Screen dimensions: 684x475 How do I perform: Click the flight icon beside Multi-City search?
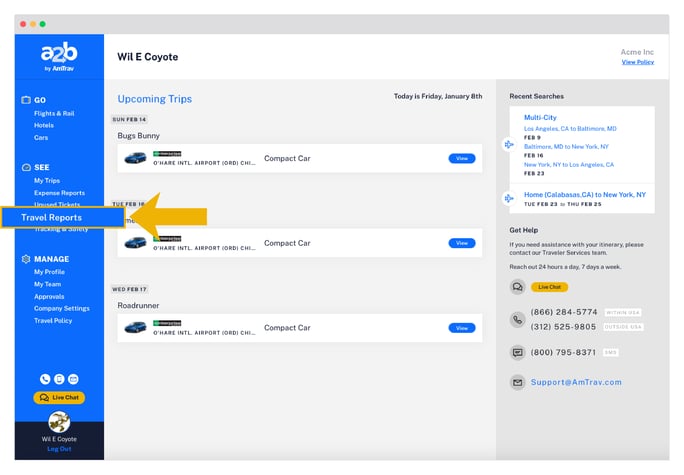point(509,144)
